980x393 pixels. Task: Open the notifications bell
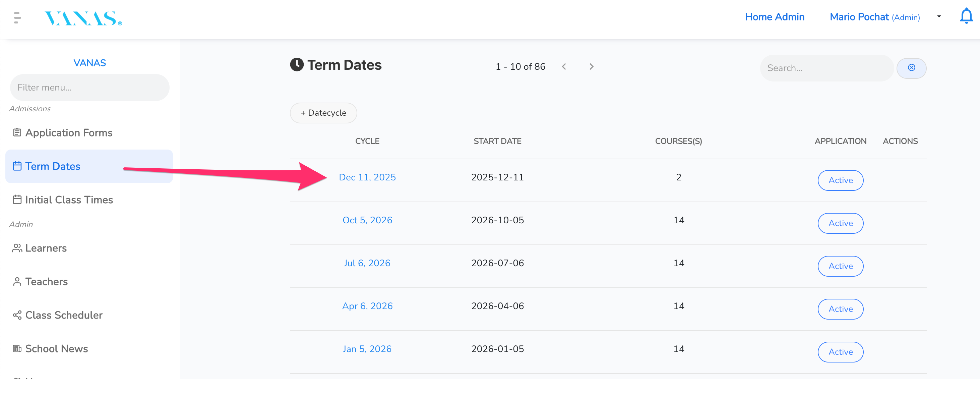(966, 16)
